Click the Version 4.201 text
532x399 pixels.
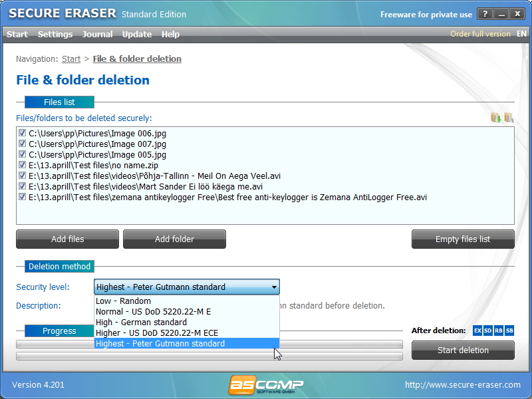(x=38, y=385)
